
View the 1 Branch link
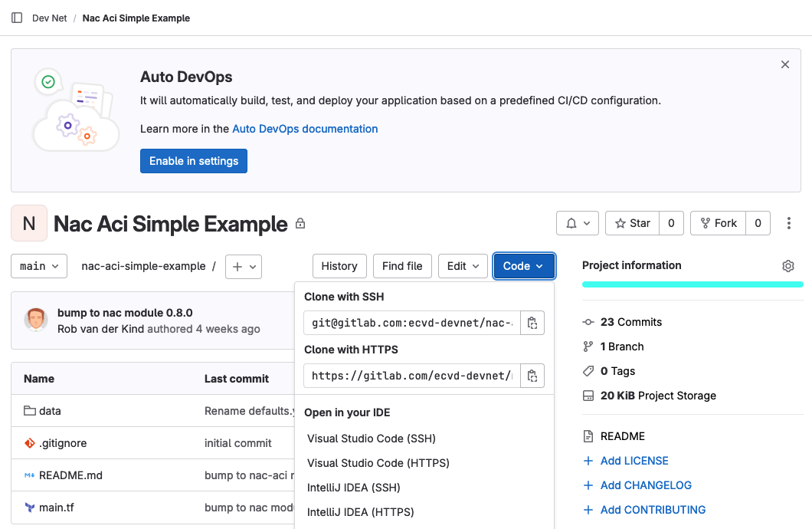(622, 347)
